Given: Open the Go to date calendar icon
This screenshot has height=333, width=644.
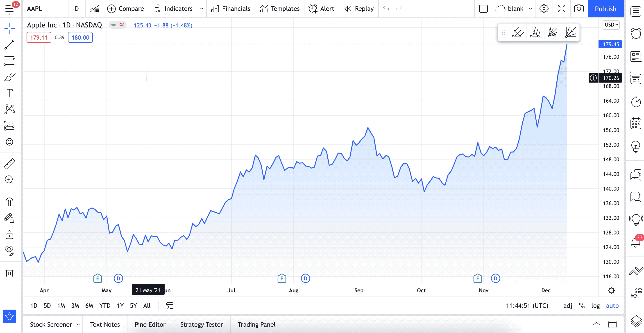Looking at the screenshot, I should click(x=170, y=305).
